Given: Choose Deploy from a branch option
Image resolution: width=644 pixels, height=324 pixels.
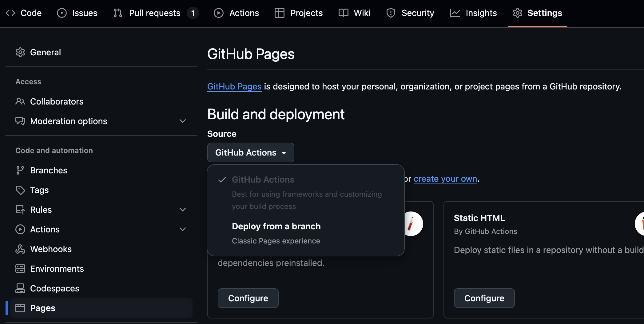Looking at the screenshot, I should click(x=276, y=226).
